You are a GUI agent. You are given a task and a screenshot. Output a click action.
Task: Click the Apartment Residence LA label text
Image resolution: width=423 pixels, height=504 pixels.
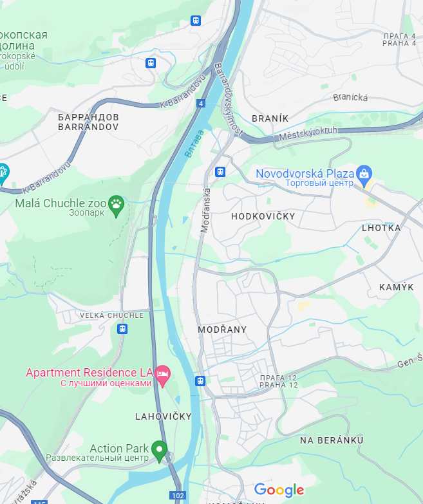[89, 373]
